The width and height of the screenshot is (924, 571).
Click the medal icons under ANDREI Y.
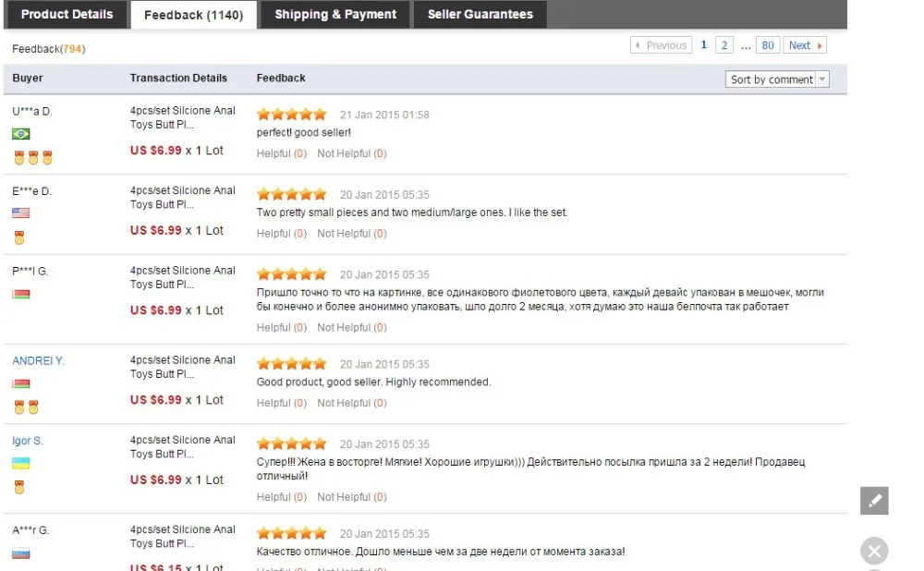click(x=26, y=407)
